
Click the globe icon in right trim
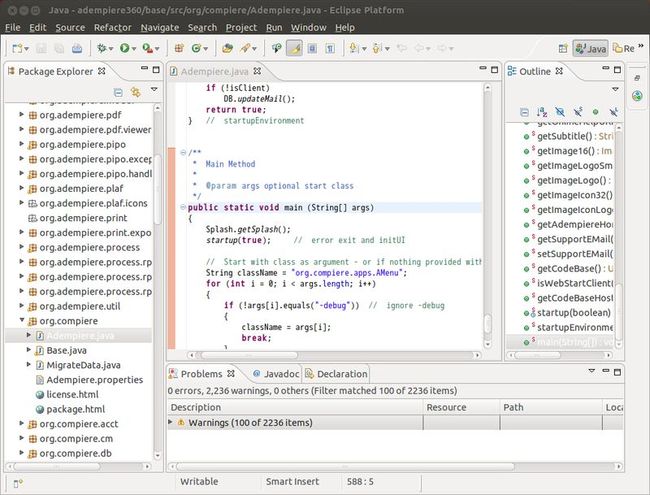point(637,96)
